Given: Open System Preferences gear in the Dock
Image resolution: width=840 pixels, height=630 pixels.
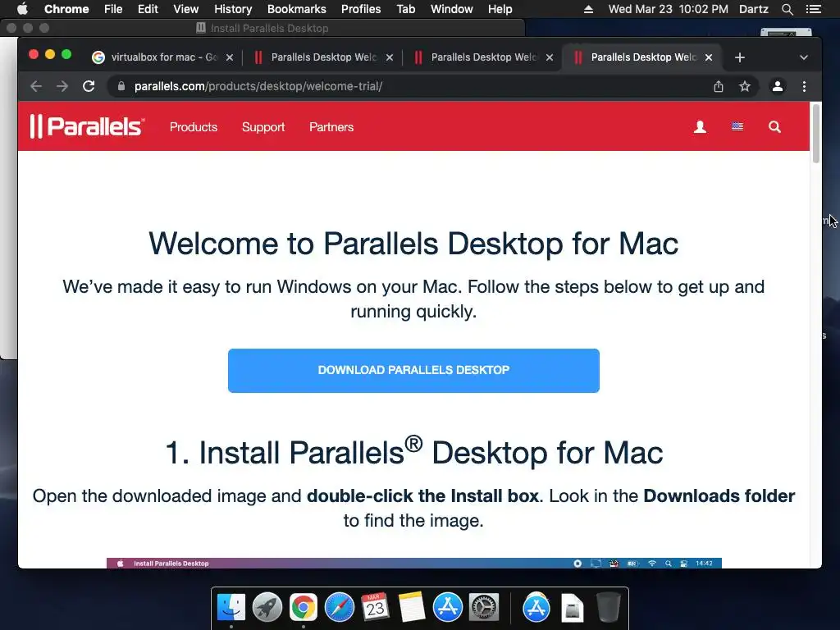Looking at the screenshot, I should 484,608.
